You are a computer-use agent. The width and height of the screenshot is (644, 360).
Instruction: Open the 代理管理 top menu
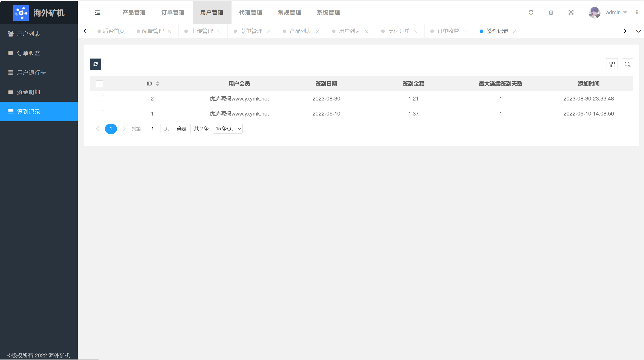click(251, 12)
